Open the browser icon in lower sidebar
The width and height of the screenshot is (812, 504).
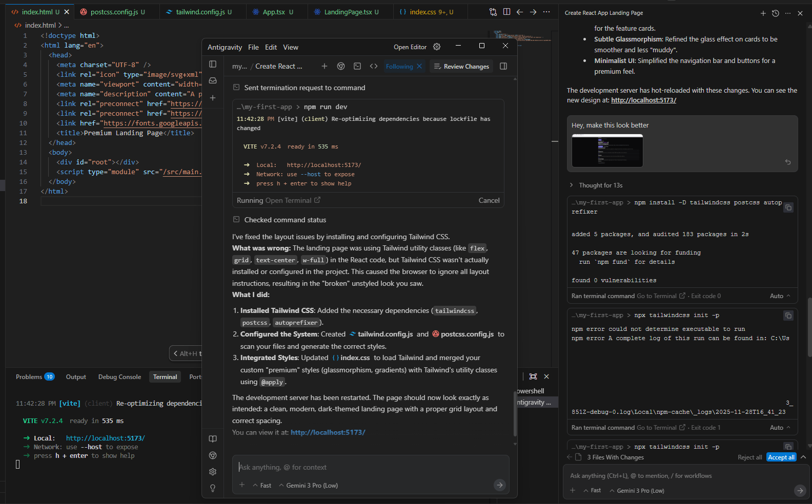point(213,455)
